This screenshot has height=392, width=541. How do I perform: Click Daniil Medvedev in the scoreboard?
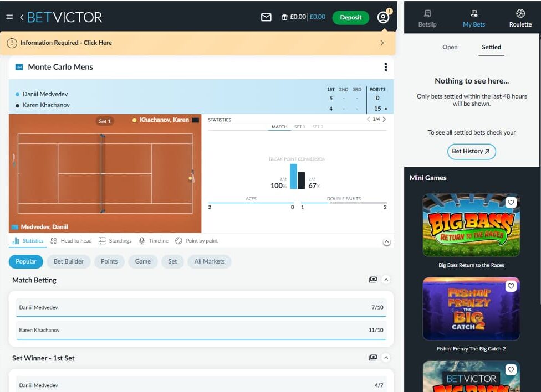coord(45,94)
